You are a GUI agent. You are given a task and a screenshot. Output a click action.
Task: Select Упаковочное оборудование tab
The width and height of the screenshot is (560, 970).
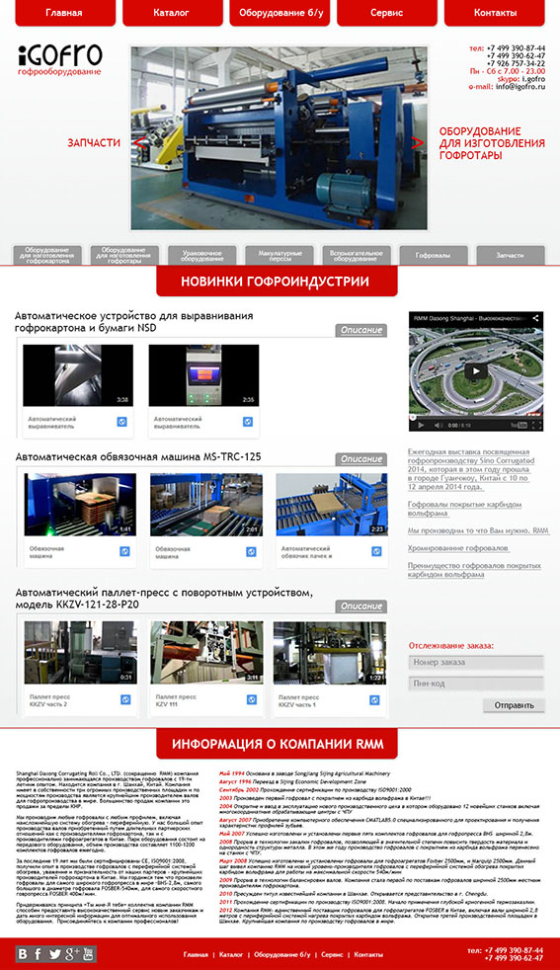pyautogui.click(x=201, y=256)
